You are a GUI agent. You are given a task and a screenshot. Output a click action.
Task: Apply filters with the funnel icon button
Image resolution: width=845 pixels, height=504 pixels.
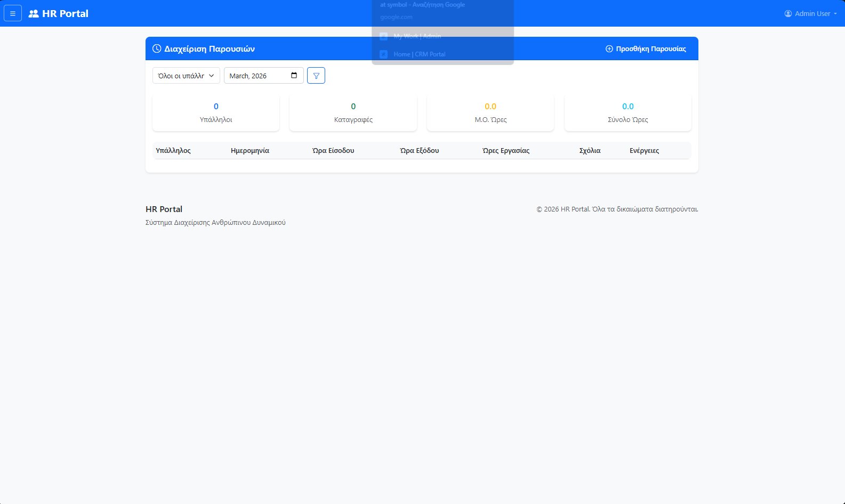click(x=316, y=76)
